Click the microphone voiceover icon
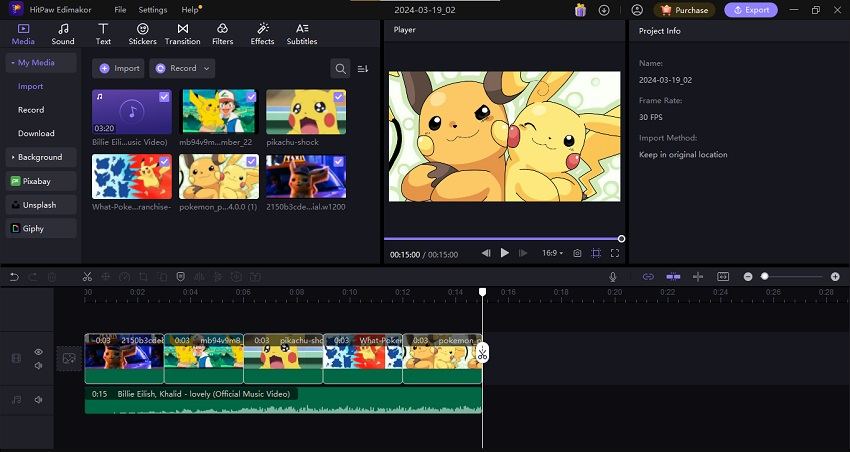Viewport: 850px width, 452px height. click(613, 276)
